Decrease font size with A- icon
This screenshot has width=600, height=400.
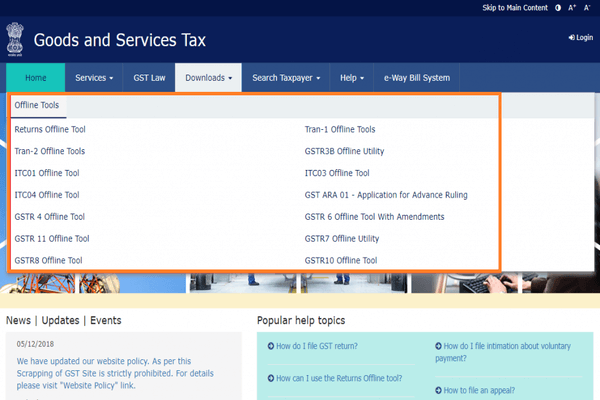click(587, 8)
